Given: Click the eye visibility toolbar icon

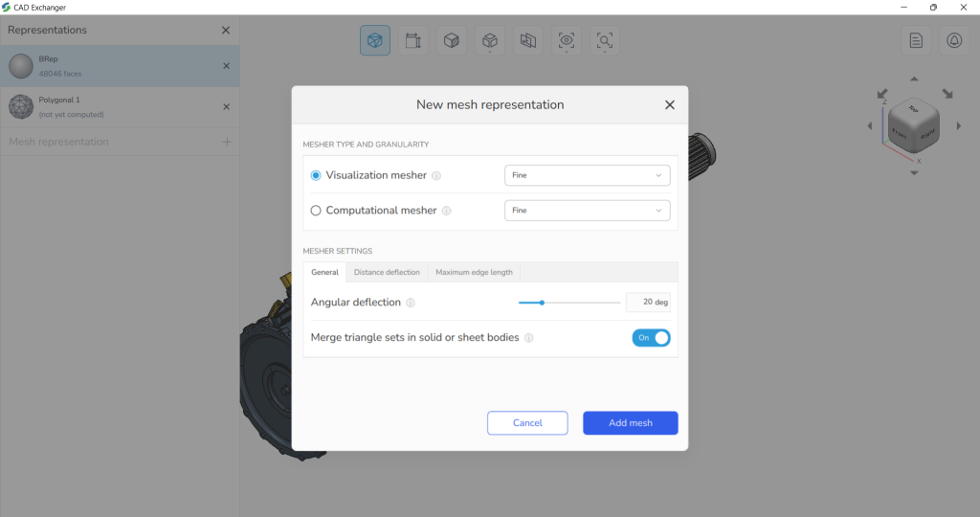Looking at the screenshot, I should (567, 40).
